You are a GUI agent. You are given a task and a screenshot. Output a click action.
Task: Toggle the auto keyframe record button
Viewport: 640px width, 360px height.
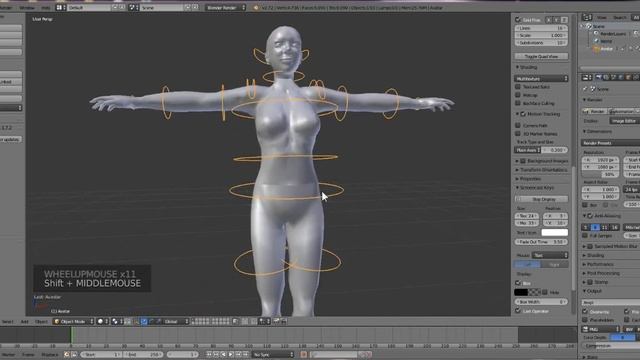(x=303, y=355)
